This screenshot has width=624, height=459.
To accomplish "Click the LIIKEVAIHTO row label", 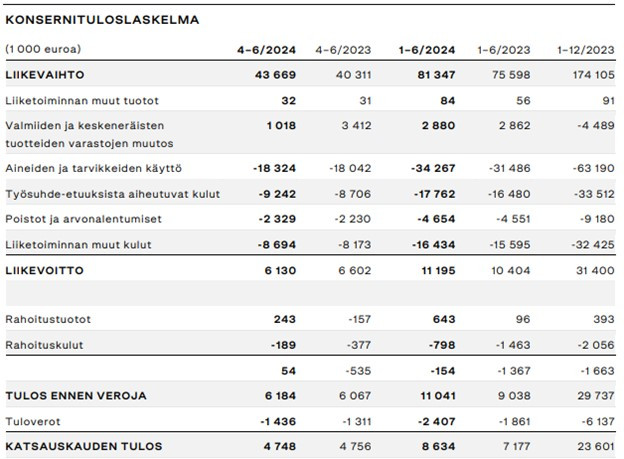I will point(45,75).
